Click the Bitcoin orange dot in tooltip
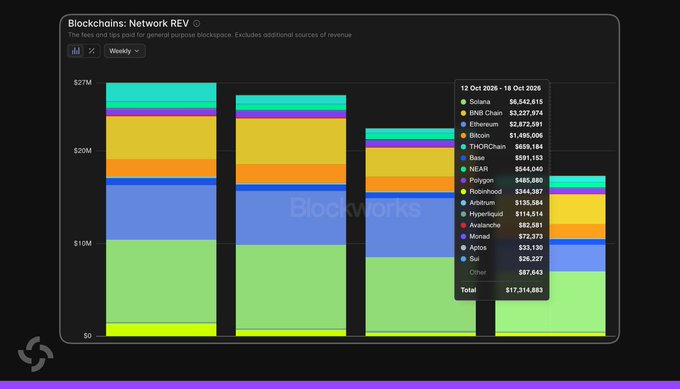Image resolution: width=680 pixels, height=389 pixels. click(463, 136)
